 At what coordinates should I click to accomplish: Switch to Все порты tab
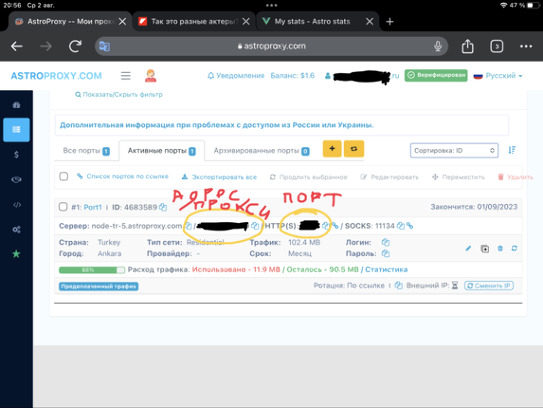86,151
